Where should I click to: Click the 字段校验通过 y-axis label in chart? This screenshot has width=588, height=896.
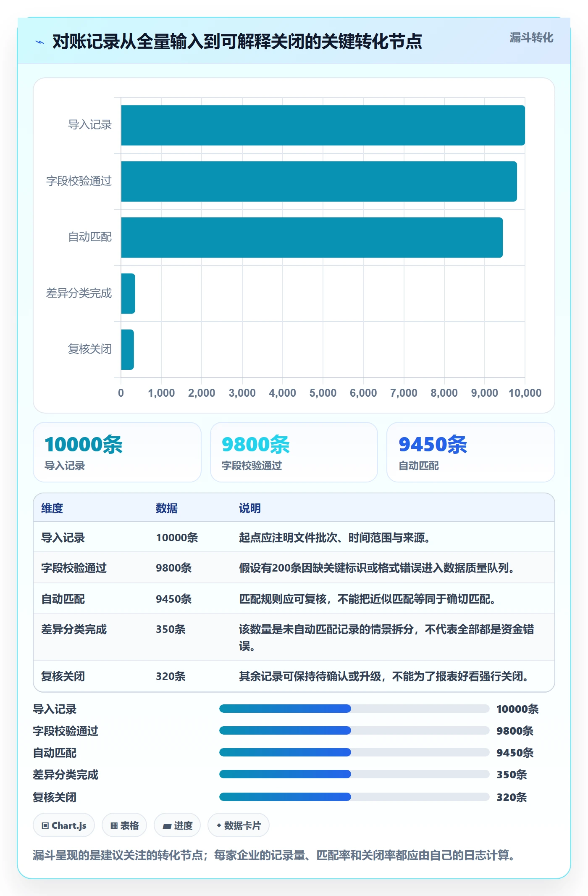click(79, 181)
